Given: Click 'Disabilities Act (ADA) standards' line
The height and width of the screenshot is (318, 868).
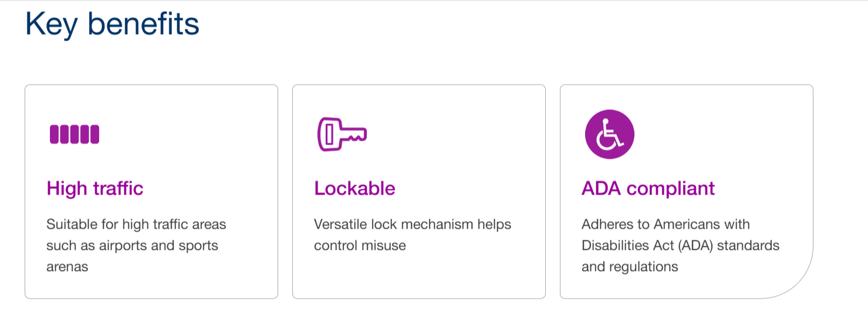Looking at the screenshot, I should pyautogui.click(x=680, y=245).
